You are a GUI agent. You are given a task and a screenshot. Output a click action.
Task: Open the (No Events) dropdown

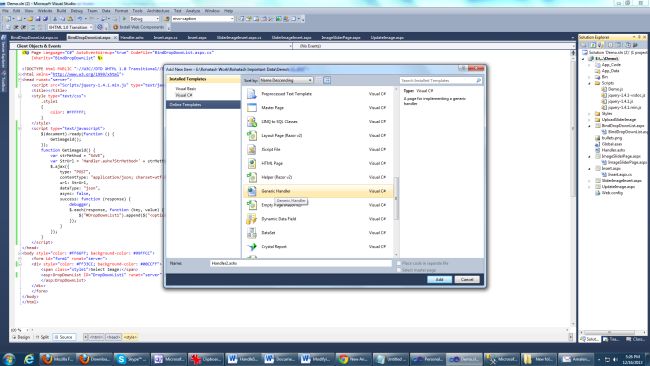pyautogui.click(x=434, y=46)
